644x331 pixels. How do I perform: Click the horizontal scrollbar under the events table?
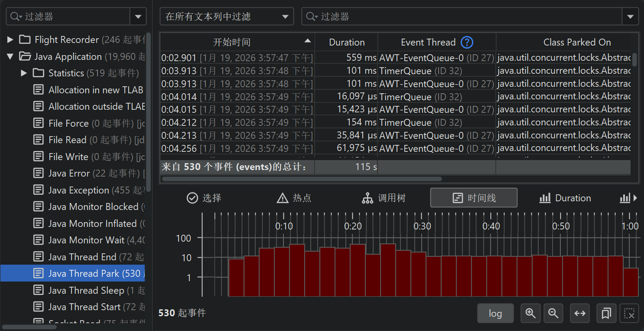pos(302,179)
